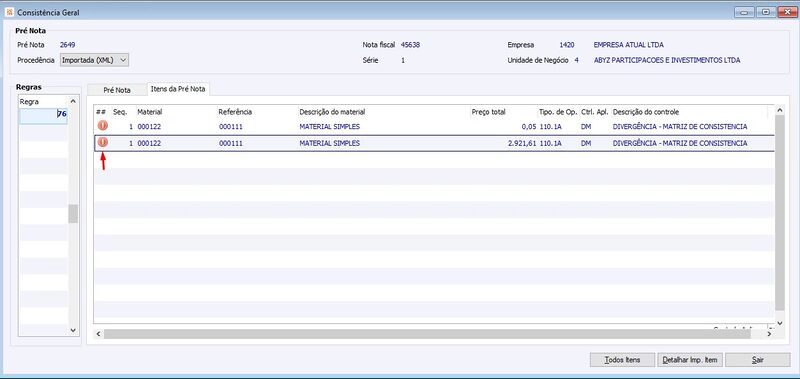Click Consistência Geral window title icon
This screenshot has width=800, height=379.
9,12
